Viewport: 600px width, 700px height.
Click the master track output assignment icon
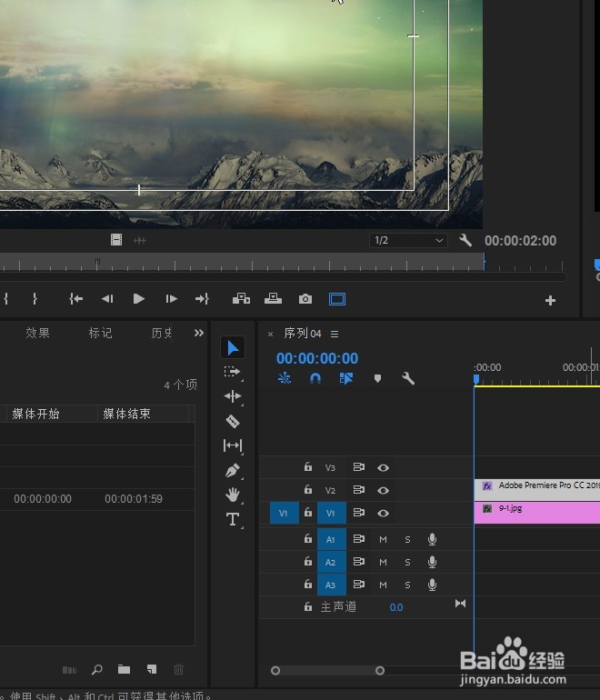click(460, 604)
